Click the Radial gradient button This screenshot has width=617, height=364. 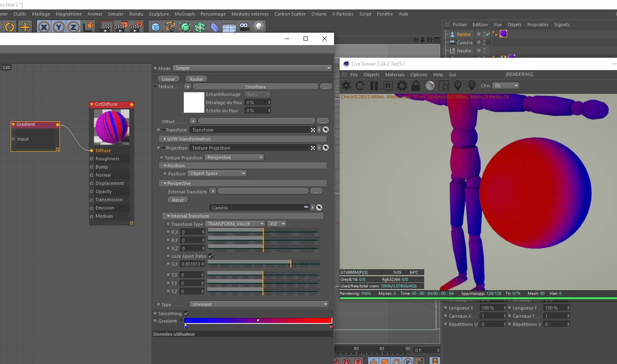[196, 79]
